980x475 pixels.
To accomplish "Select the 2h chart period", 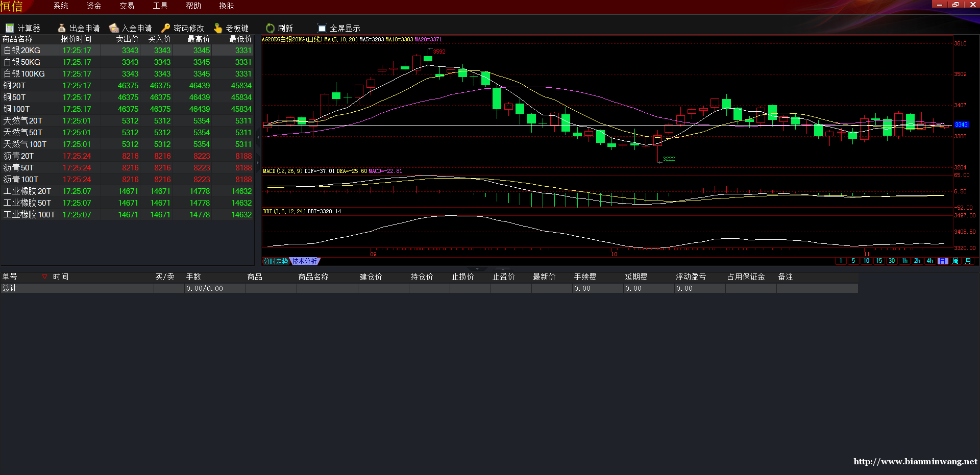I will point(917,261).
